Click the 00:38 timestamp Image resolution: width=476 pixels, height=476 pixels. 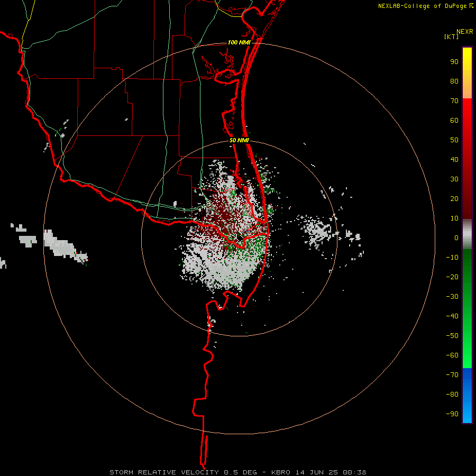(x=354, y=472)
